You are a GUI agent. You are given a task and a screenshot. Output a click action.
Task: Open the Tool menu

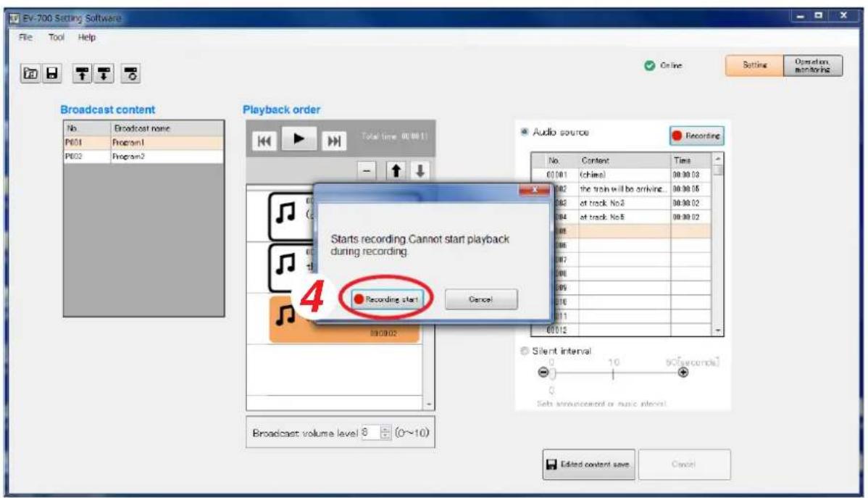(x=56, y=37)
